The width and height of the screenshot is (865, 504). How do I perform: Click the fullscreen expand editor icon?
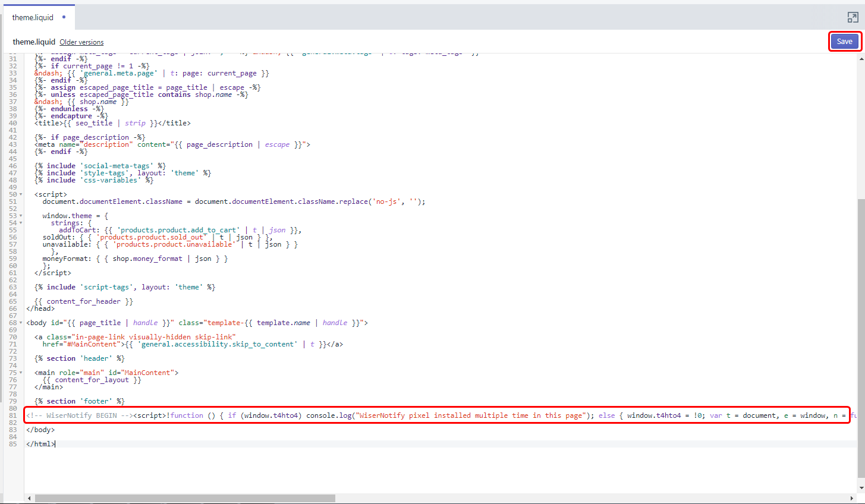(x=853, y=17)
